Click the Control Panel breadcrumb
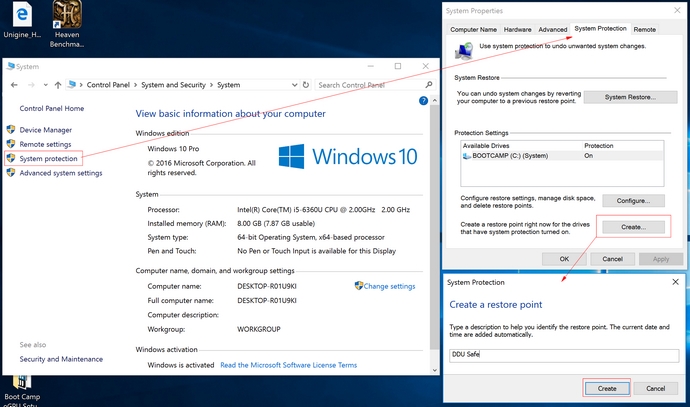Image resolution: width=690 pixels, height=407 pixels. pyautogui.click(x=108, y=85)
